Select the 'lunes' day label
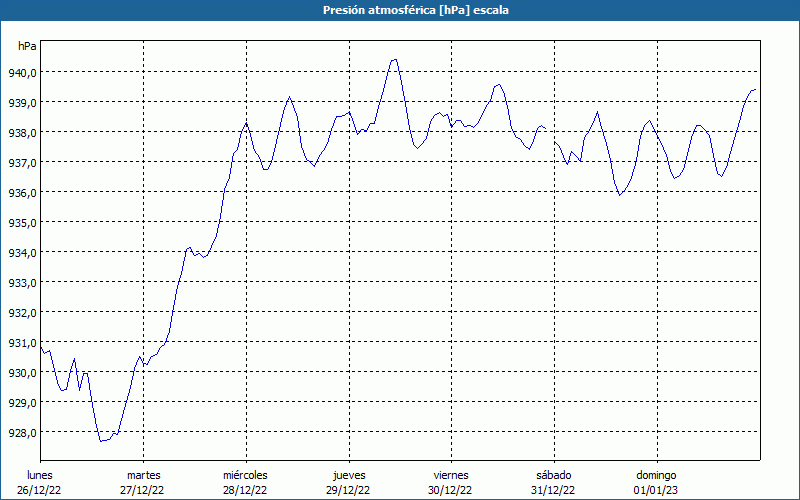The image size is (800, 500). pyautogui.click(x=40, y=475)
